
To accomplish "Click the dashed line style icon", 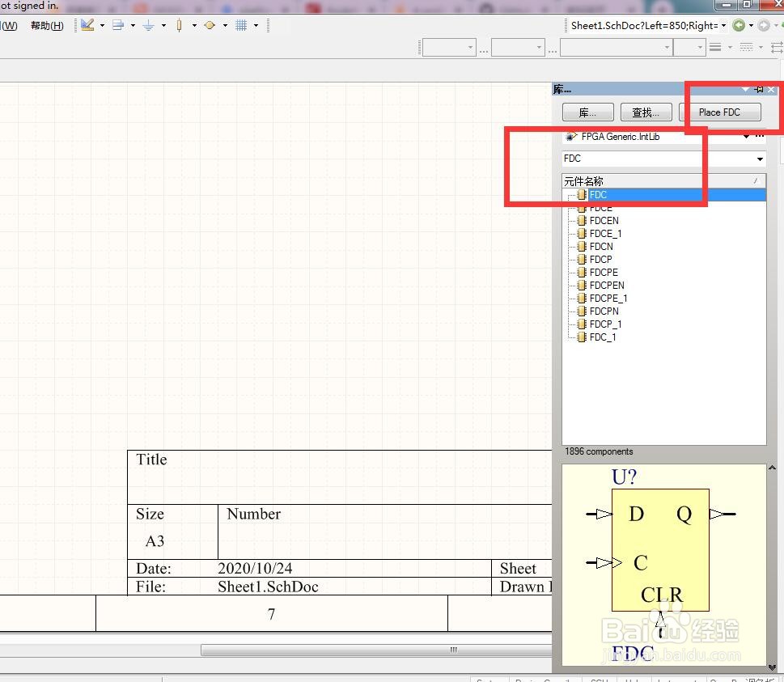I will pyautogui.click(x=747, y=47).
